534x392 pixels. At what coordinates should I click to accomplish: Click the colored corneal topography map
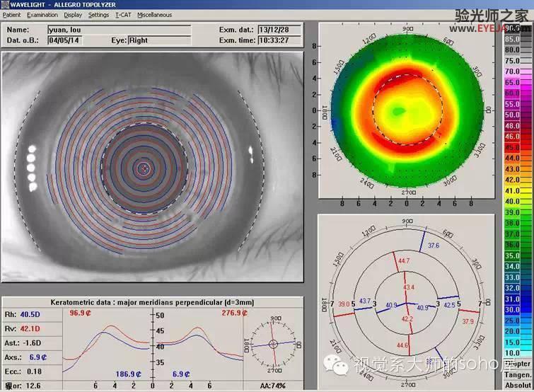pyautogui.click(x=407, y=111)
